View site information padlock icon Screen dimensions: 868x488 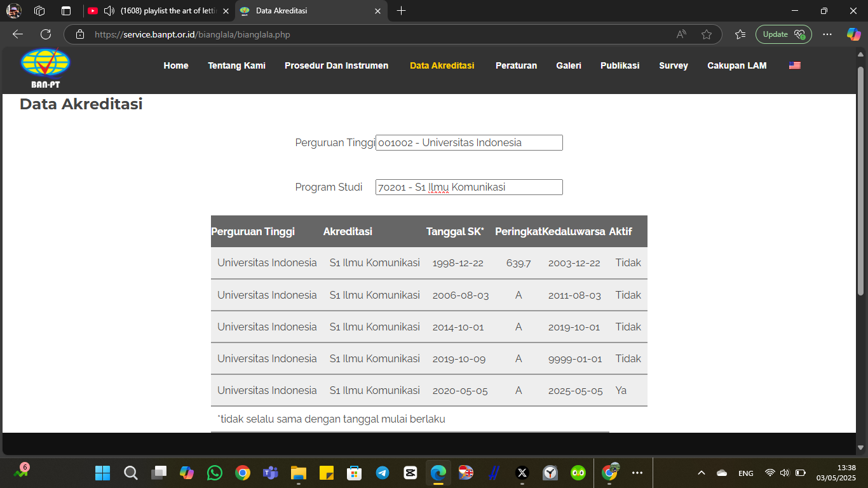80,34
